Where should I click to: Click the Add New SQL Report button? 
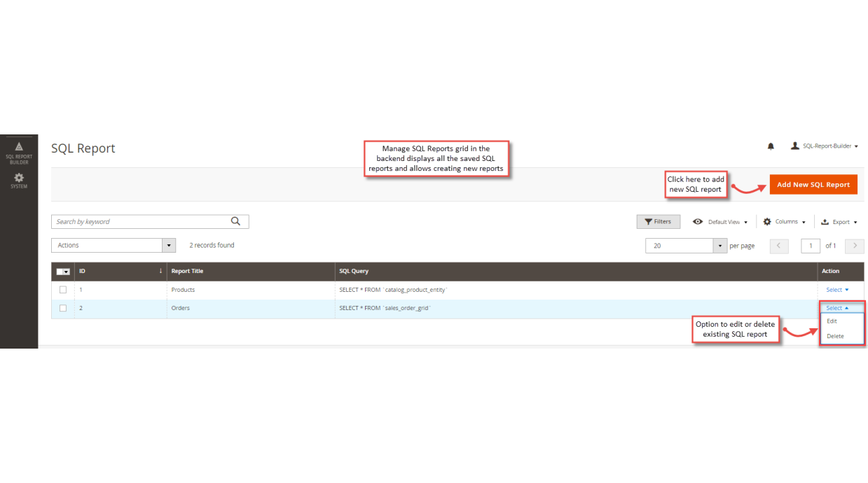tap(813, 184)
